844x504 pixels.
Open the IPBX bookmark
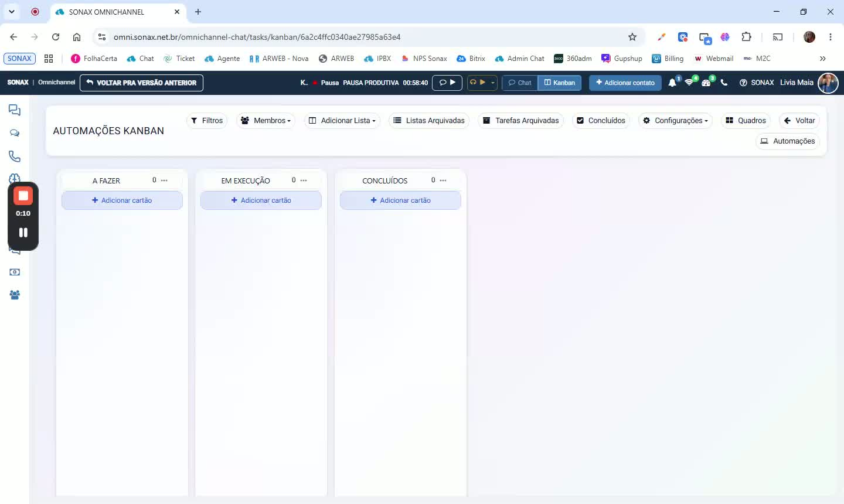tap(377, 59)
